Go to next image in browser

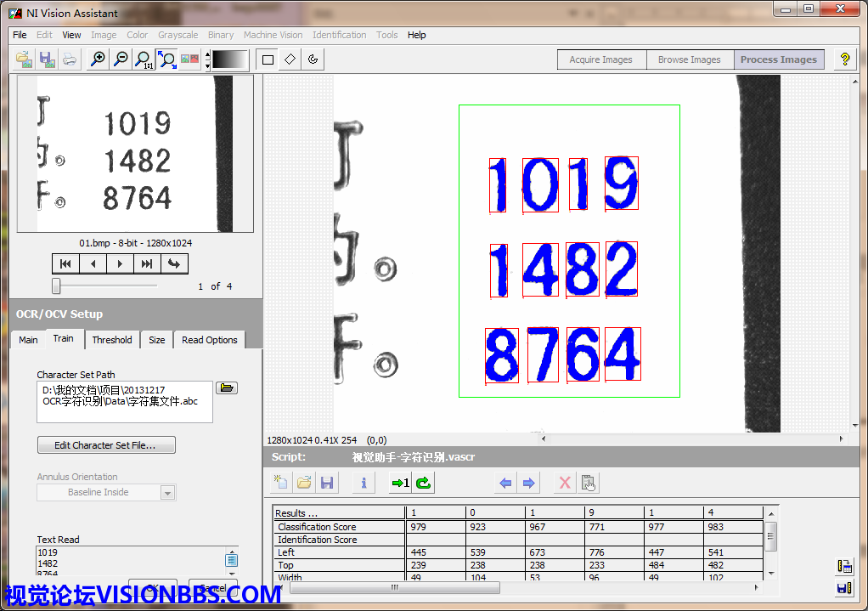(120, 263)
